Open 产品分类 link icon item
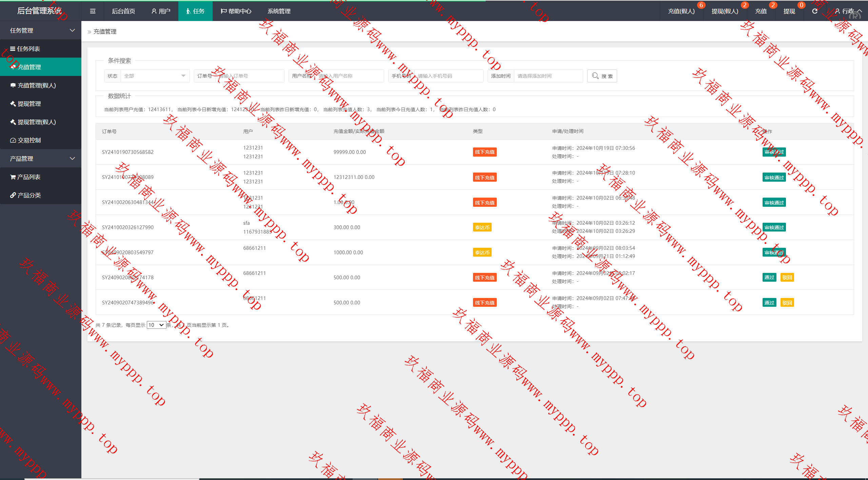The width and height of the screenshot is (868, 480). coord(29,195)
